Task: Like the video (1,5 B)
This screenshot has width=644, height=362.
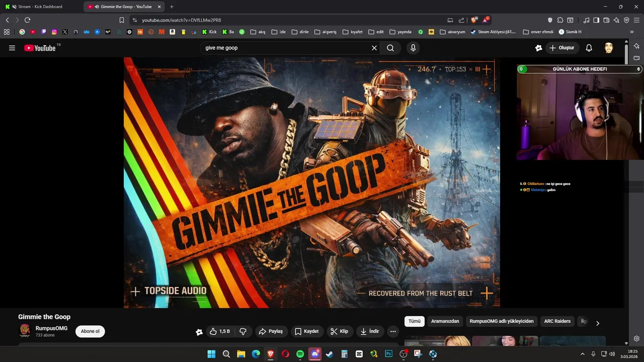Action: click(x=220, y=331)
